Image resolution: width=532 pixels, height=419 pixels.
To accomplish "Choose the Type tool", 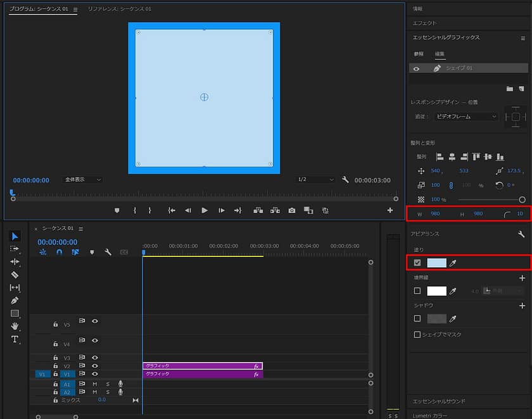I will tap(15, 339).
